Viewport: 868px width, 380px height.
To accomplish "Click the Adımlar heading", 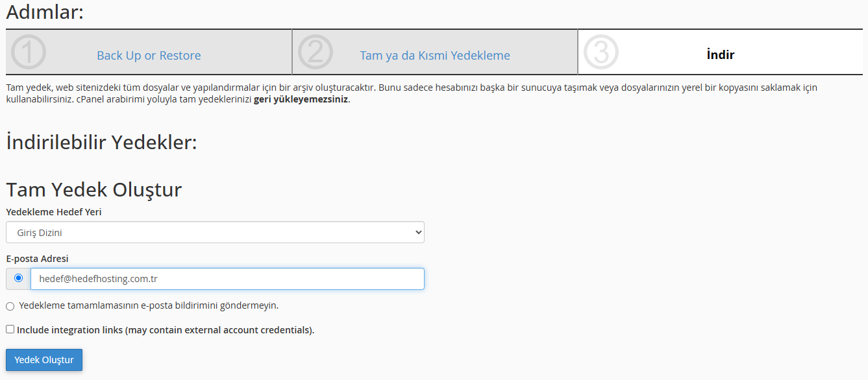I will tap(45, 12).
